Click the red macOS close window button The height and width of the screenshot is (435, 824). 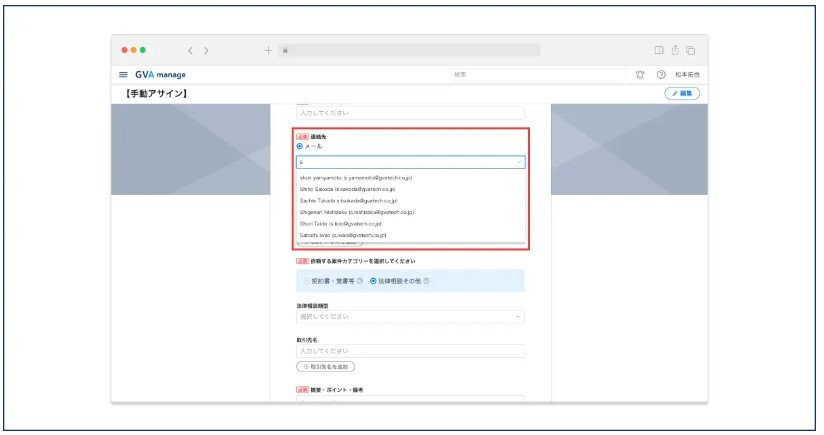125,50
